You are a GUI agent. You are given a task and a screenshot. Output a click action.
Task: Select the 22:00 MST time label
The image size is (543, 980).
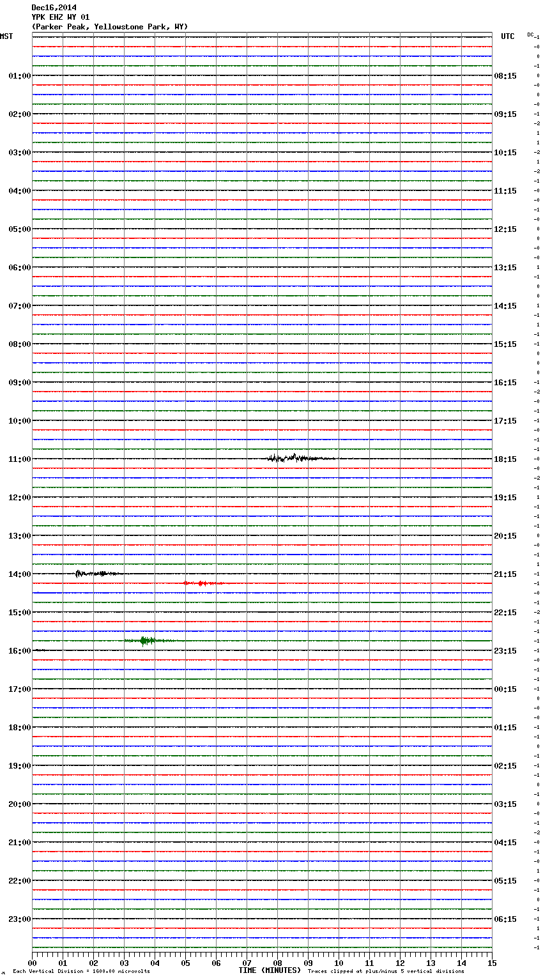(20, 881)
